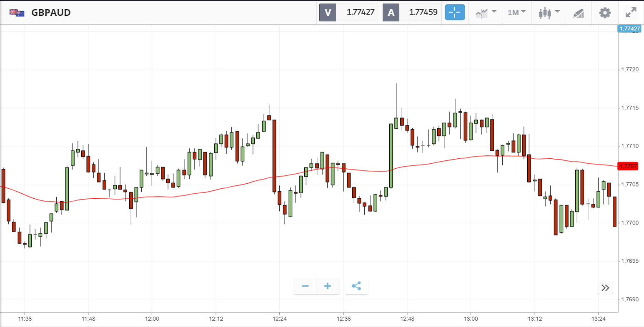Open the drawing tools pencil icon

pyautogui.click(x=579, y=13)
